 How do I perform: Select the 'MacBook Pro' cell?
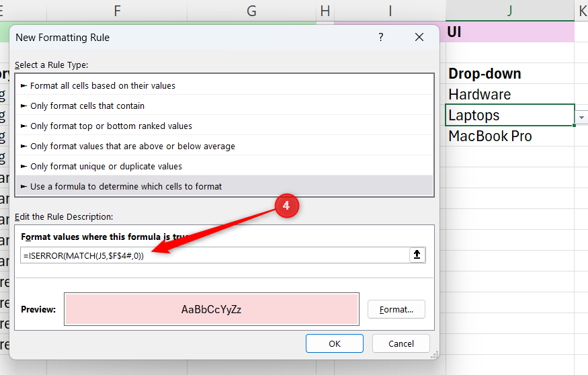[x=510, y=136]
